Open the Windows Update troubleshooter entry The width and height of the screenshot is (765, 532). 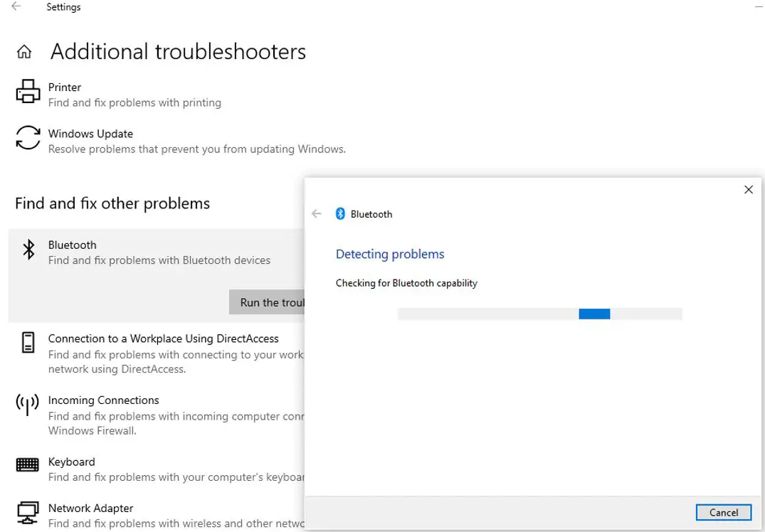[x=181, y=141]
